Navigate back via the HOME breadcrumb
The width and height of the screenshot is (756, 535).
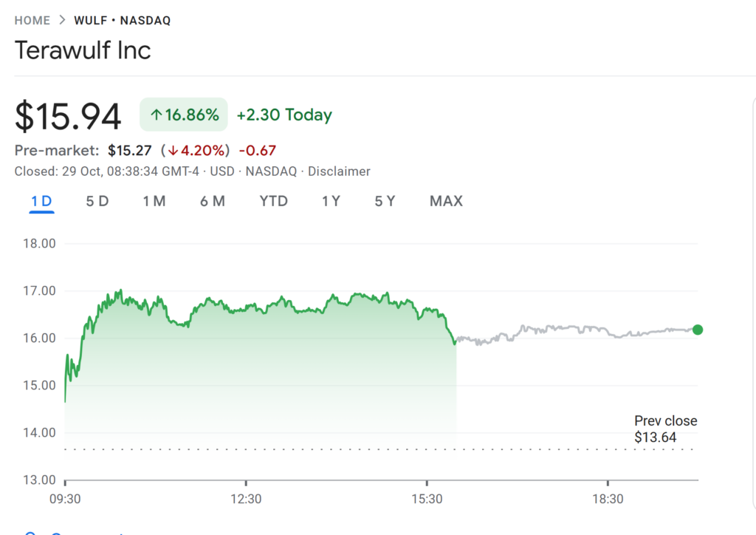[32, 21]
